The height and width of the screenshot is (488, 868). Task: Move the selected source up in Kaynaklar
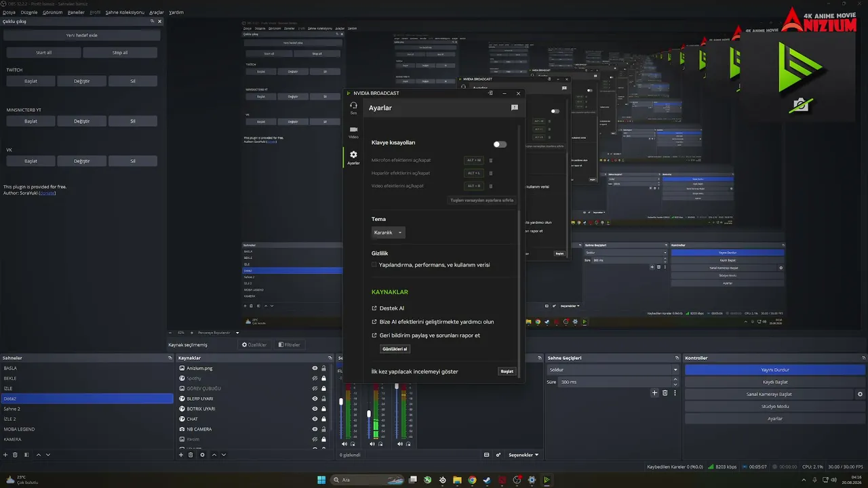pyautogui.click(x=214, y=455)
